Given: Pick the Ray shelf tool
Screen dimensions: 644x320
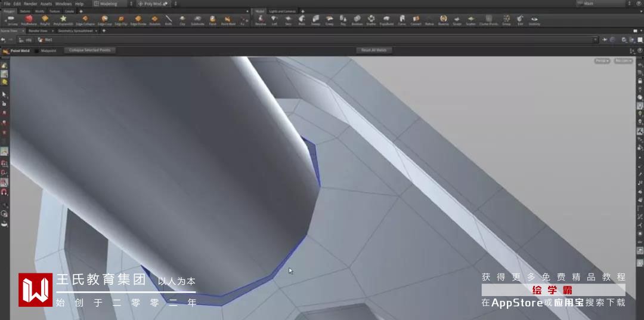Looking at the screenshot, I should (343, 20).
